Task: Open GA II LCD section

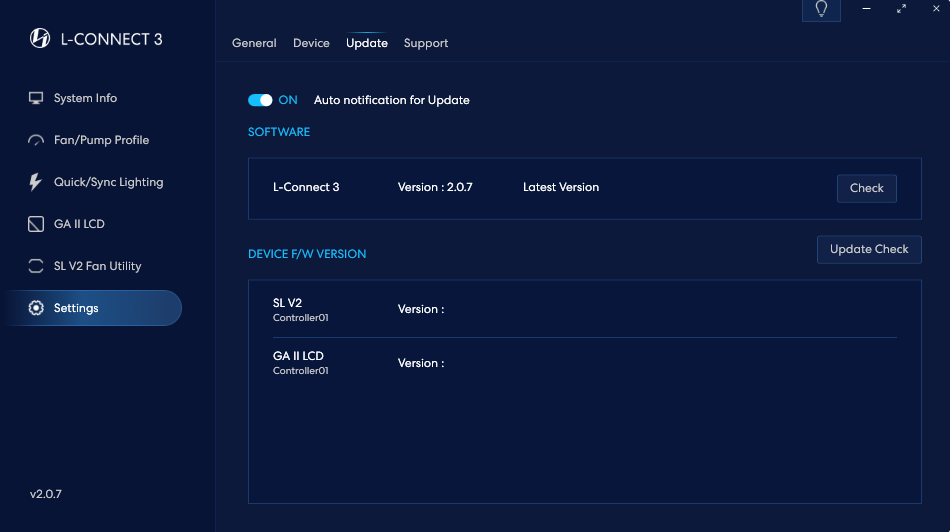Action: click(x=79, y=224)
